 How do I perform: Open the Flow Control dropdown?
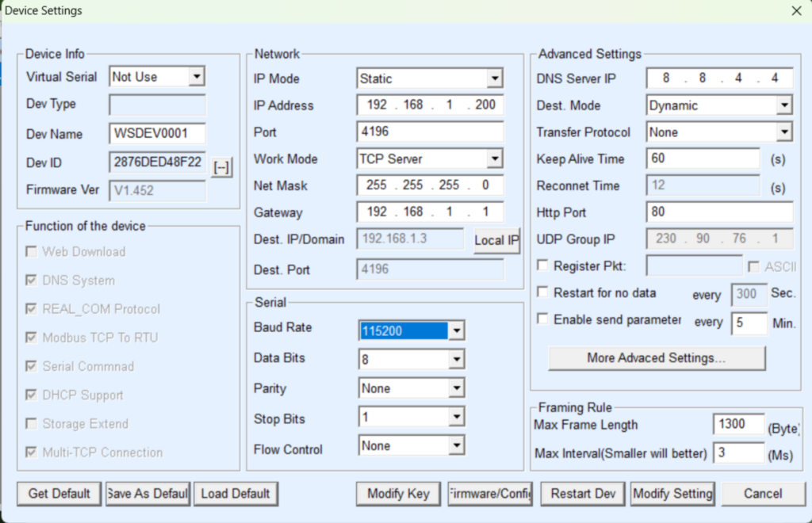(456, 445)
